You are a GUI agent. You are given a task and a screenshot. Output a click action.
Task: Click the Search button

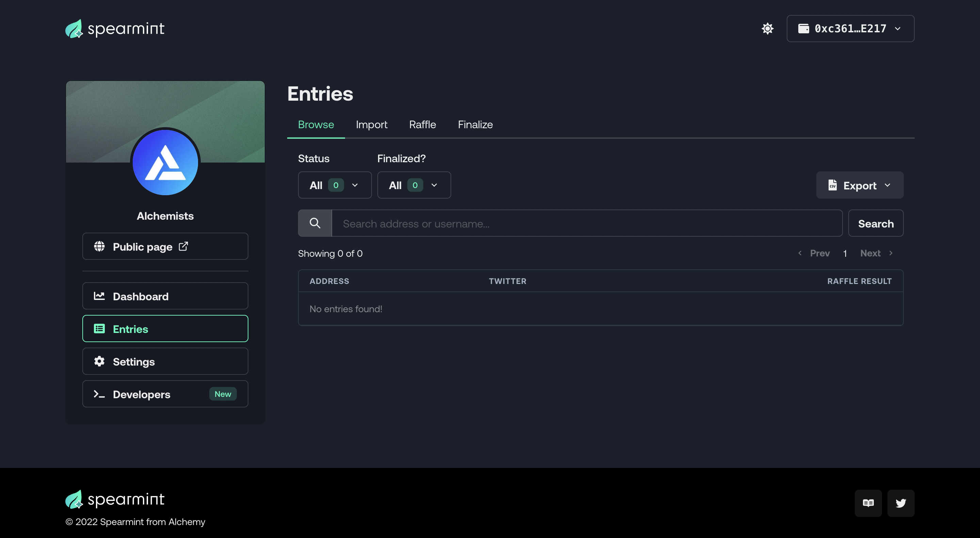876,223
